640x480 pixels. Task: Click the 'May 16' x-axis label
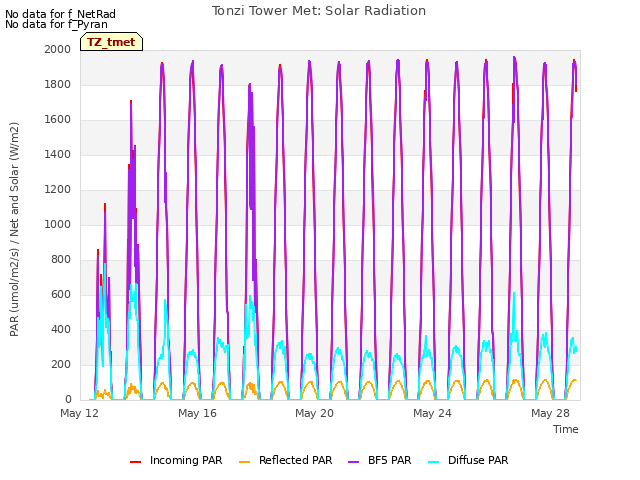point(198,413)
